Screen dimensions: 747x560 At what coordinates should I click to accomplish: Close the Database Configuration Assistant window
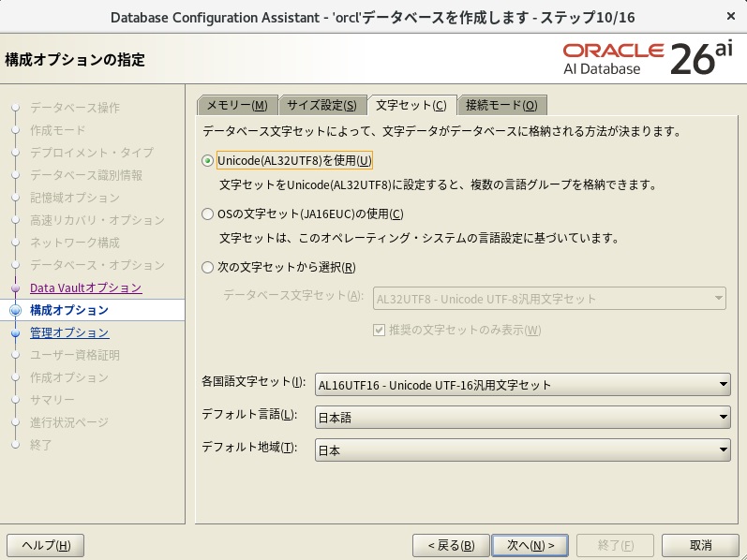(731, 17)
